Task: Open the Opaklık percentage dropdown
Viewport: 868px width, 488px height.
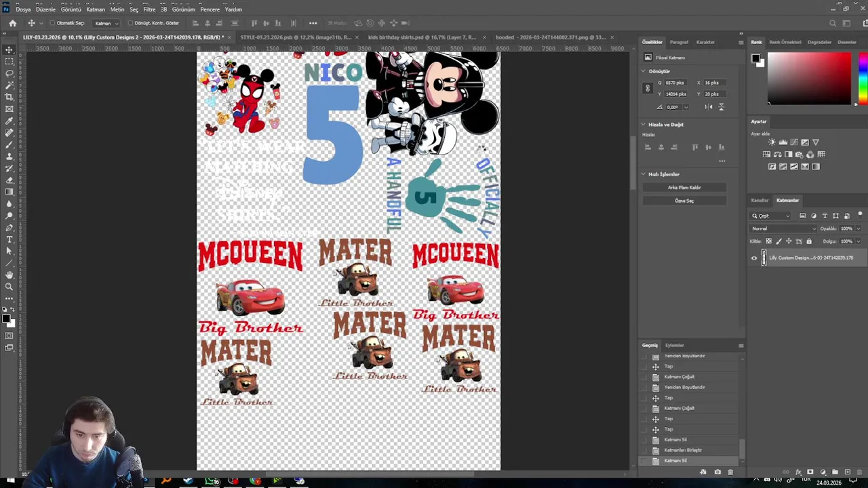Action: 859,228
